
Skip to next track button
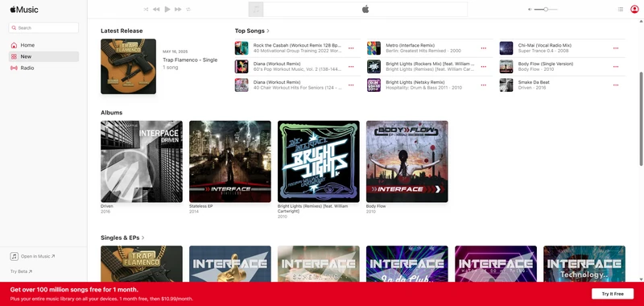178,9
